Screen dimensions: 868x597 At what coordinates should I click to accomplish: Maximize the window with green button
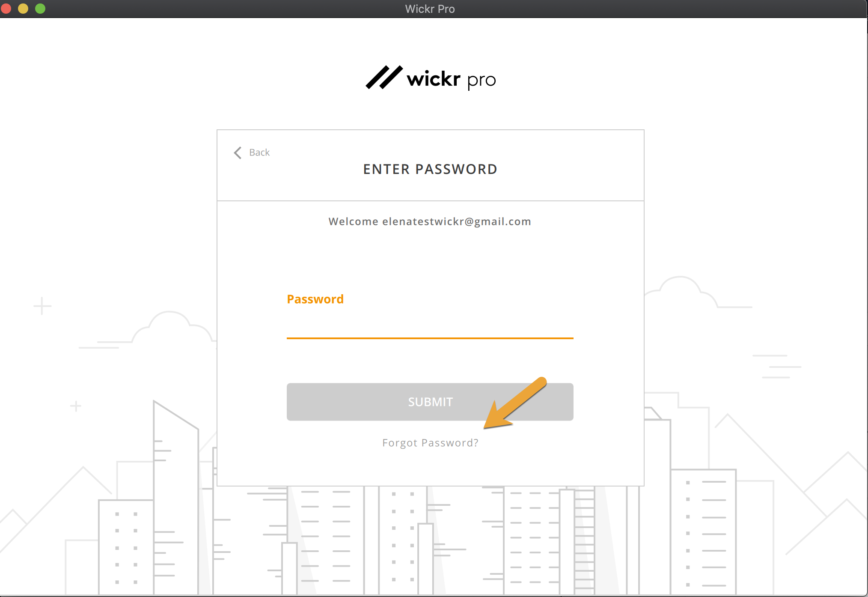[40, 9]
